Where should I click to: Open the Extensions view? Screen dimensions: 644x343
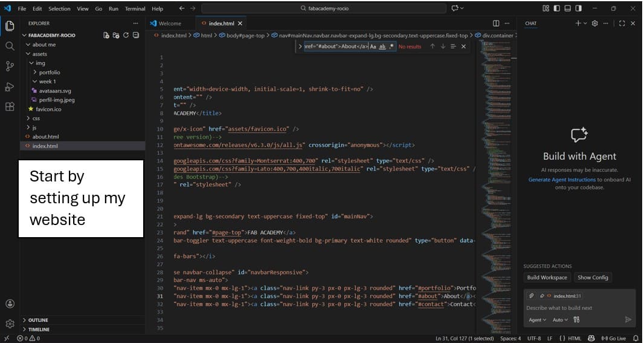(10, 106)
